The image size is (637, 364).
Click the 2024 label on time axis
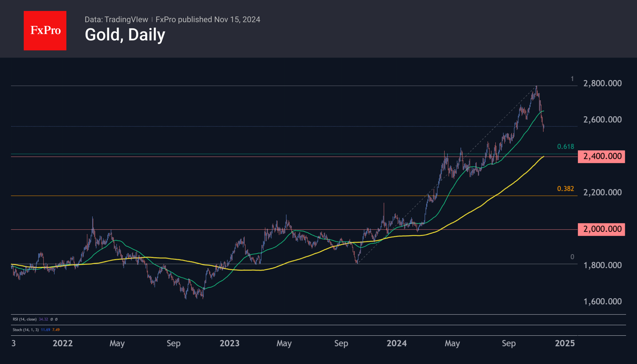point(396,343)
